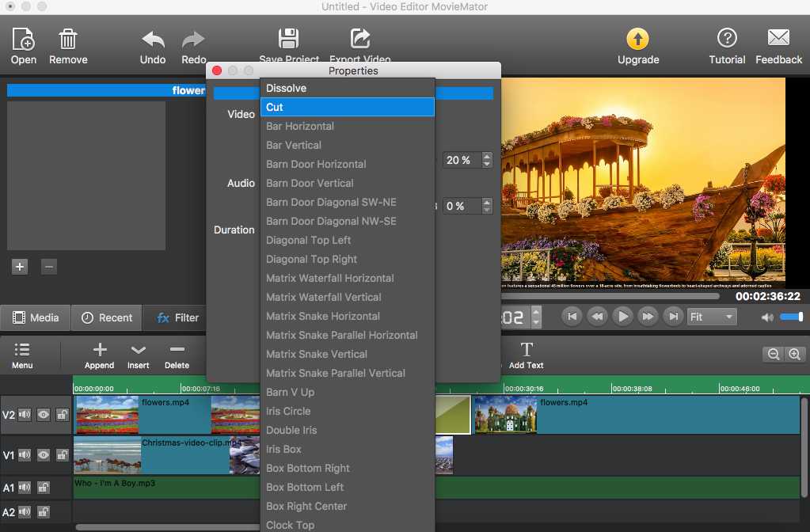Adjust the timecode stepper arrows
Viewport: 810px width, 532px height.
point(536,317)
